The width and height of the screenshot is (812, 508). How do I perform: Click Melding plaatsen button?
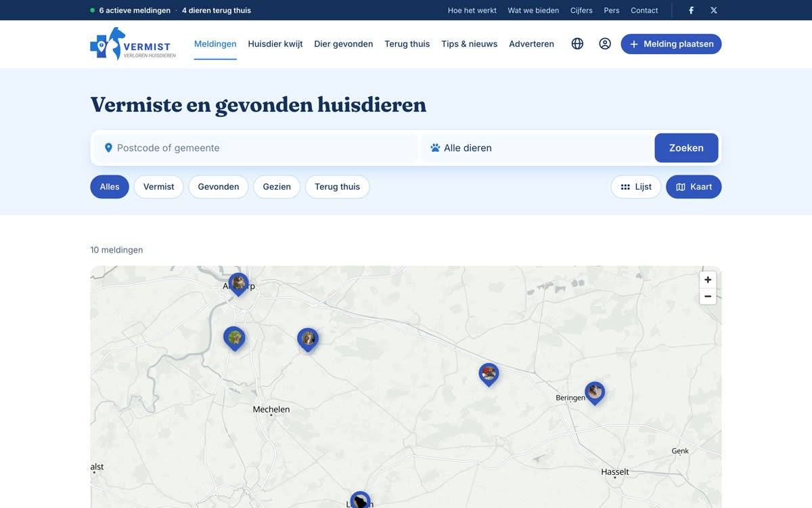tap(671, 44)
